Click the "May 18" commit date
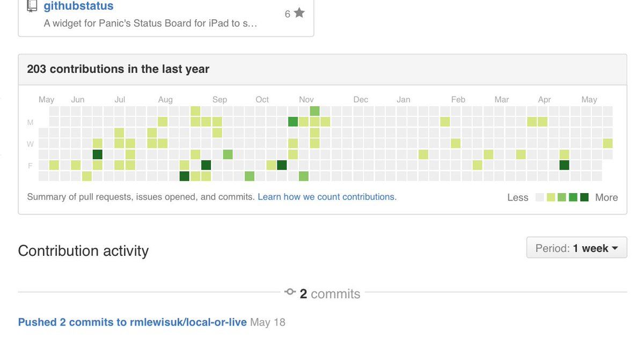The width and height of the screenshot is (644, 362). click(x=268, y=322)
